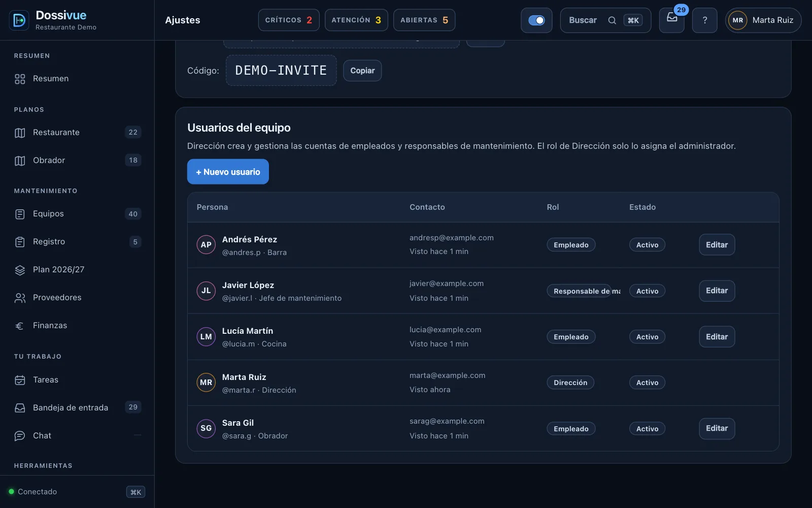Viewport: 812px width, 508px height.
Task: Open Tareas calendar item
Action: click(77, 379)
